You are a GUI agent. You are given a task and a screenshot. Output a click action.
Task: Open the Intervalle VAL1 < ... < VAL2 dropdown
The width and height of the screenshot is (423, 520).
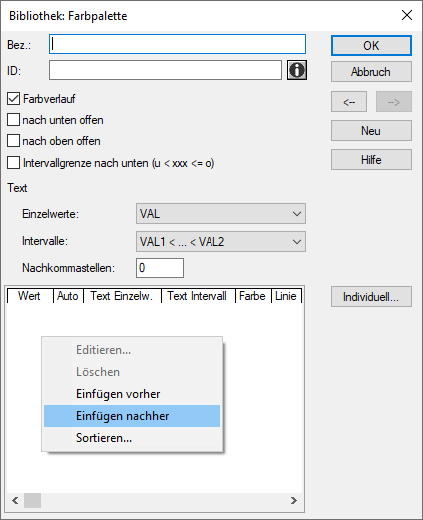click(x=221, y=241)
